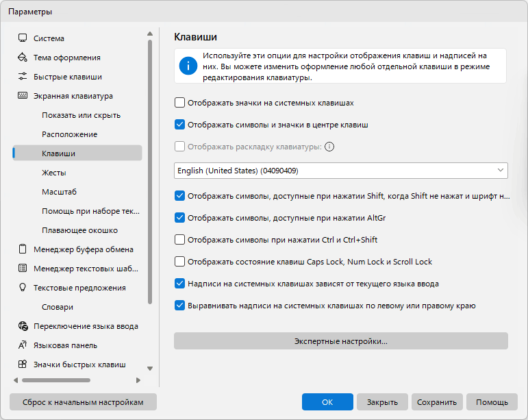
Task: Click sidebar horizontal scroll right arrow
Action: click(138, 380)
